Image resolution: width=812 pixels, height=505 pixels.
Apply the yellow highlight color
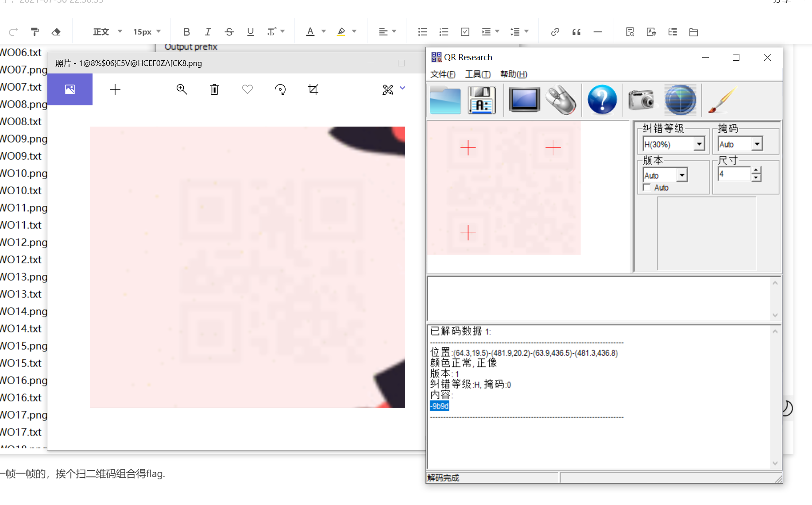pos(341,32)
